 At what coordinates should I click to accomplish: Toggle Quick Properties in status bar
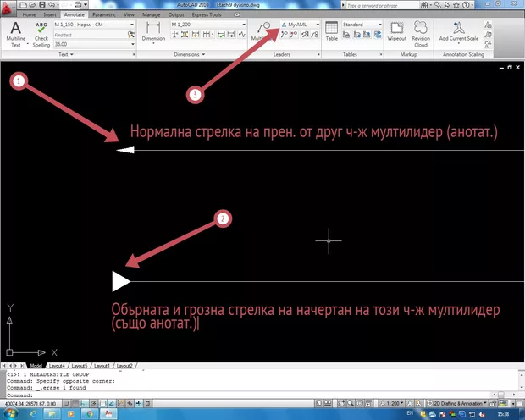click(147, 403)
